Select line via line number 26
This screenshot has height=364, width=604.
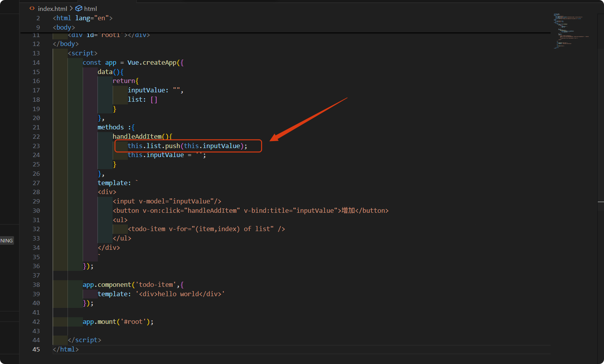36,173
